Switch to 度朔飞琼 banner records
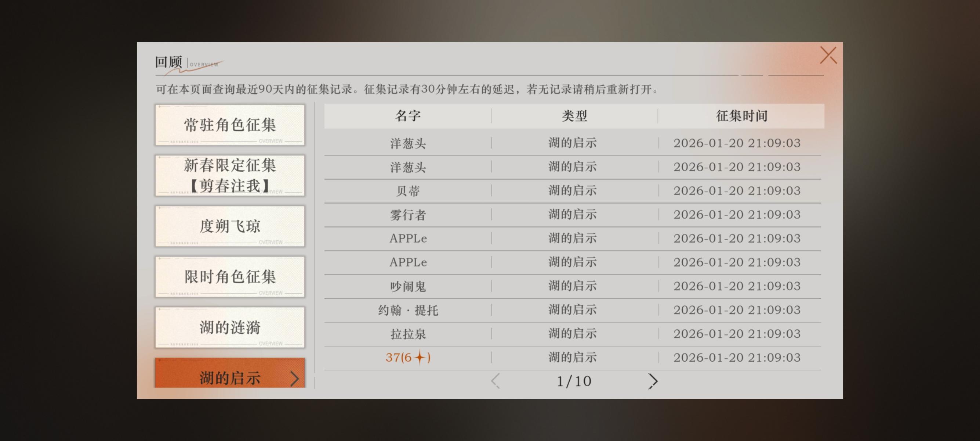 click(230, 226)
